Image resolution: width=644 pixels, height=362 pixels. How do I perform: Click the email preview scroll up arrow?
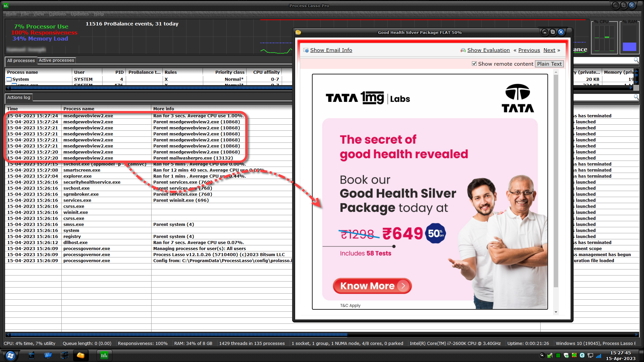(x=556, y=72)
